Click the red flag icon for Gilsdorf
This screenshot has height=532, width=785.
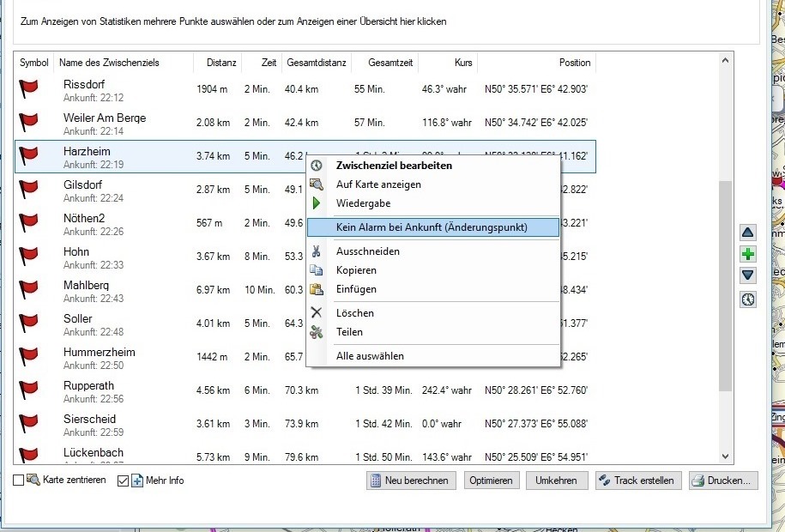click(30, 190)
